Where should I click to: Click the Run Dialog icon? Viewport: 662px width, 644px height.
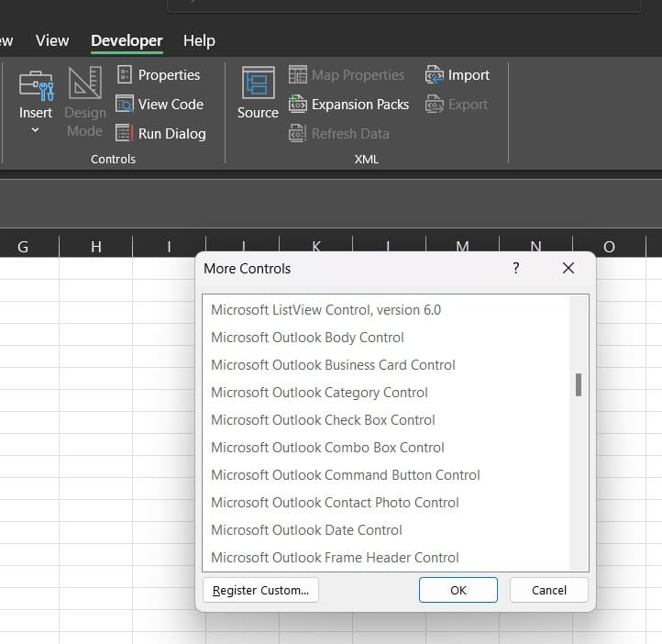[125, 133]
